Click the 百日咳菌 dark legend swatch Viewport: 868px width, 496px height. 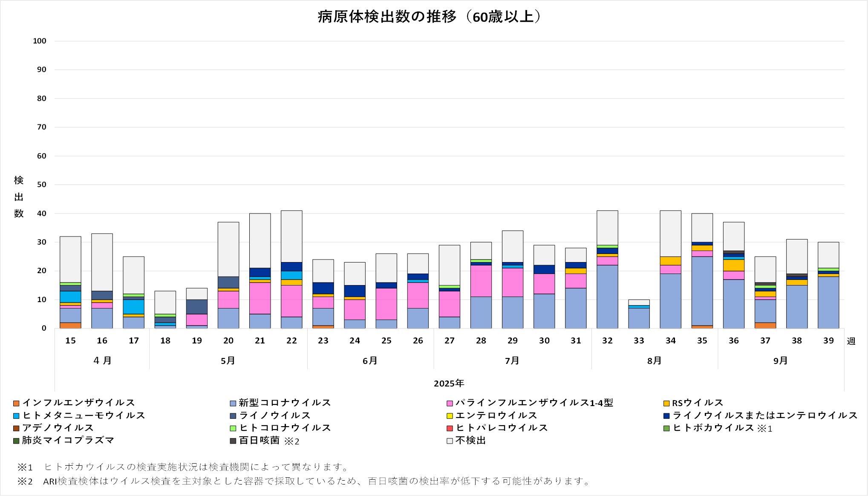[233, 441]
